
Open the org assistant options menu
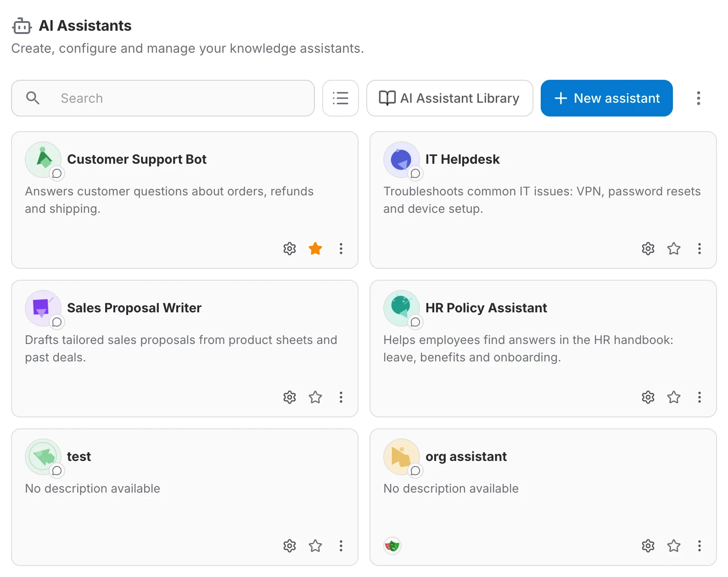point(700,546)
